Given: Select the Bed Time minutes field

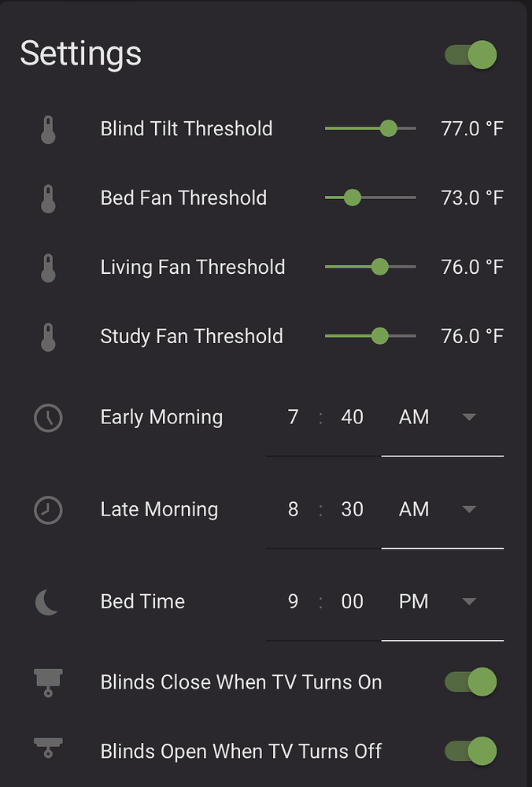Looking at the screenshot, I should (x=353, y=601).
